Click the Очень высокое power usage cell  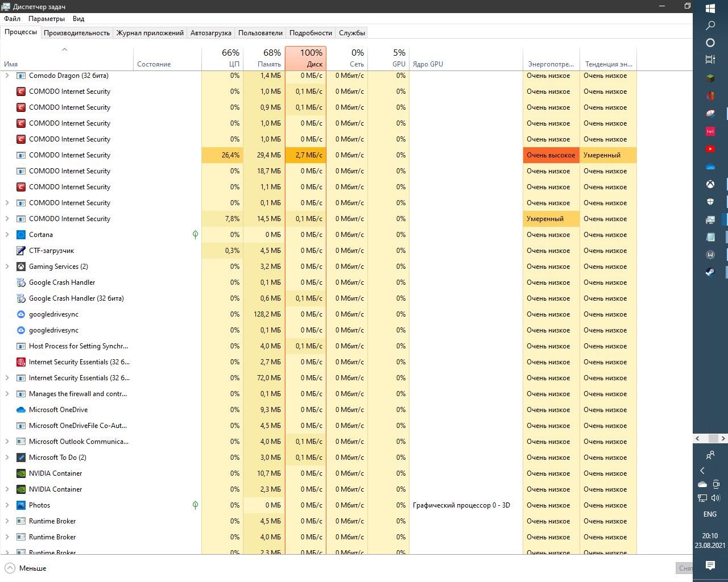[x=551, y=155]
